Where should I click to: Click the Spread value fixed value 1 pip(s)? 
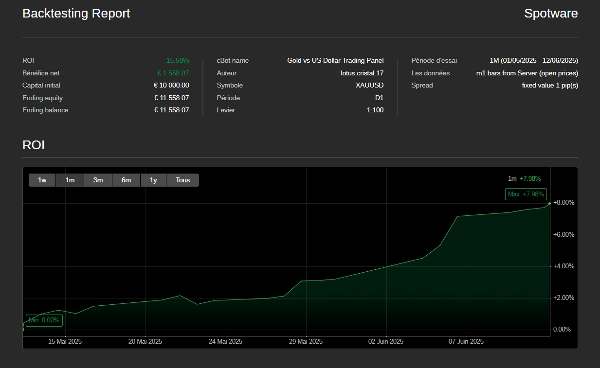coord(550,85)
